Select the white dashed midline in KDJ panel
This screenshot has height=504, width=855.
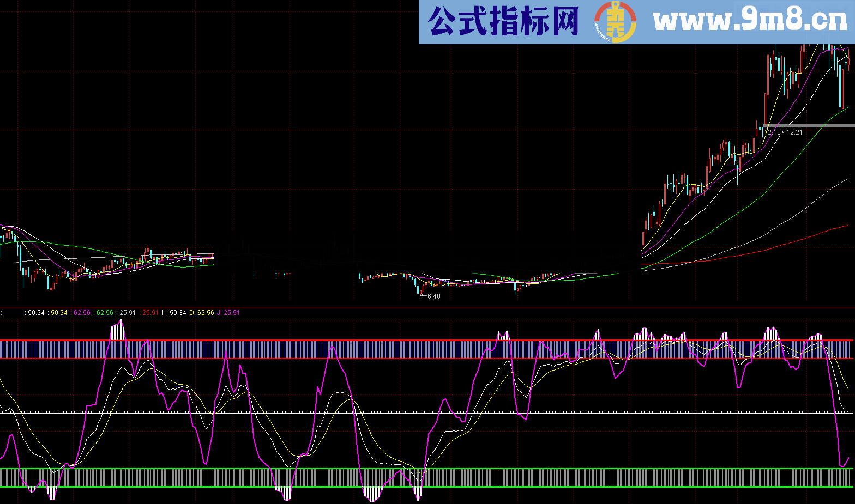(x=426, y=412)
